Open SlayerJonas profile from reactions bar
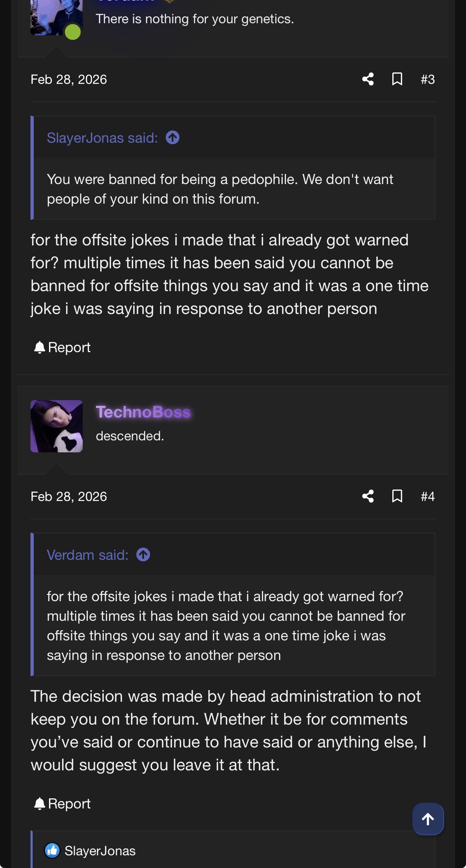The height and width of the screenshot is (868, 466). coord(100,851)
